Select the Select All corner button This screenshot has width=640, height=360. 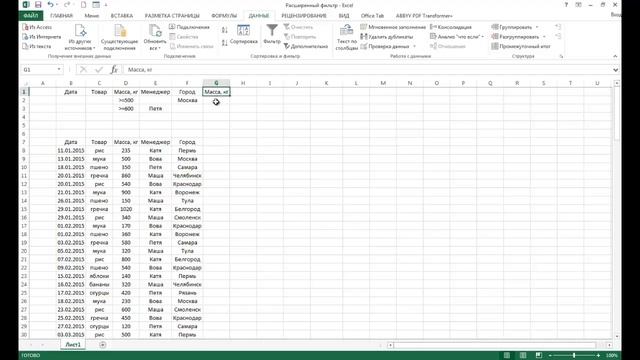pyautogui.click(x=24, y=83)
